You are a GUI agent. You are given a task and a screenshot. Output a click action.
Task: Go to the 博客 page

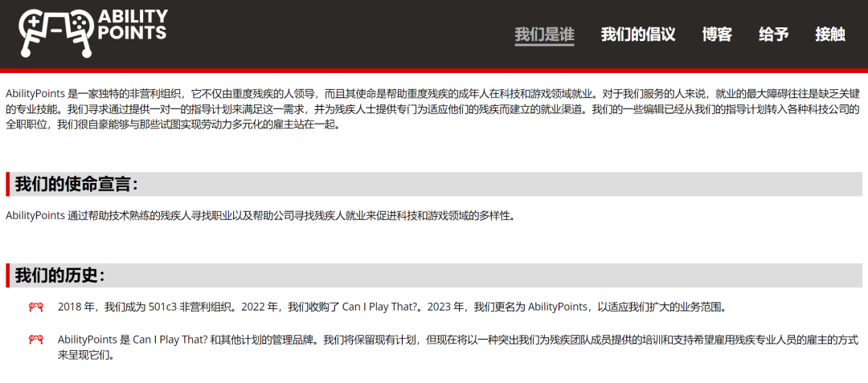pos(717,35)
